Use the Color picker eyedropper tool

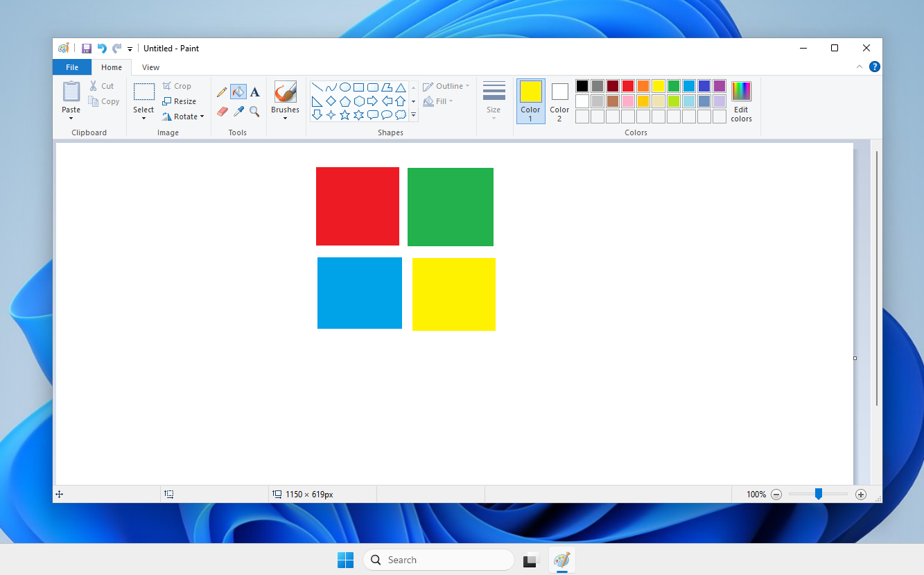[238, 110]
